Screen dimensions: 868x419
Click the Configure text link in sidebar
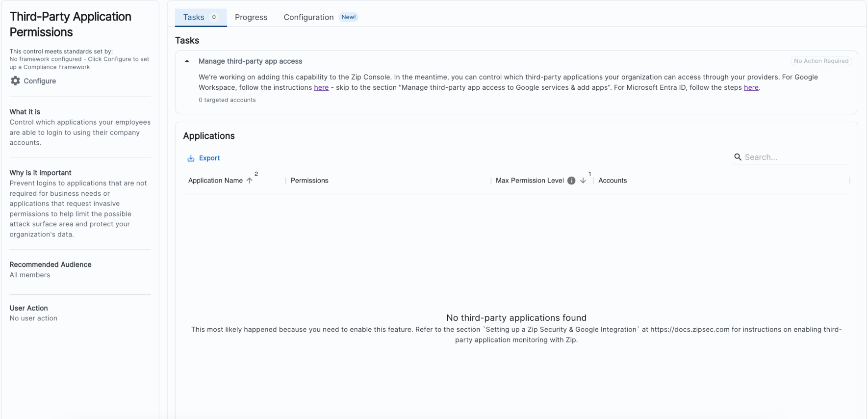[x=40, y=81]
